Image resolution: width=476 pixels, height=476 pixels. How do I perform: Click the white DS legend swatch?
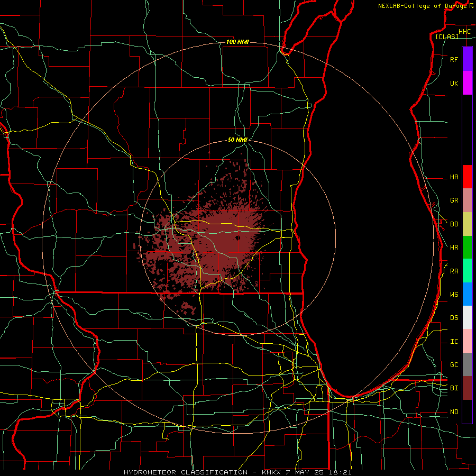[x=467, y=317]
